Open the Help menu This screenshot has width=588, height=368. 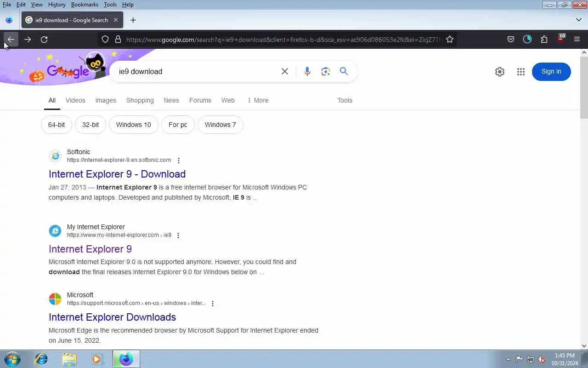pyautogui.click(x=128, y=5)
